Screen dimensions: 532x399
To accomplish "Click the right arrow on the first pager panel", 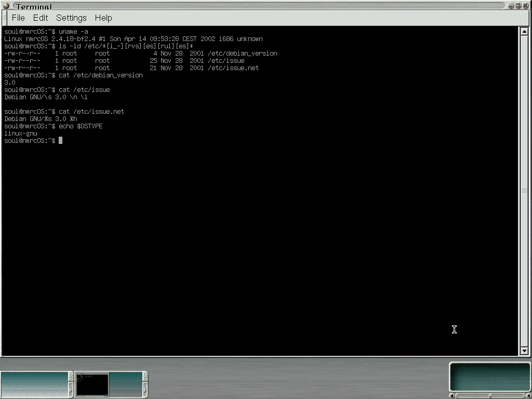I will (x=71, y=390).
